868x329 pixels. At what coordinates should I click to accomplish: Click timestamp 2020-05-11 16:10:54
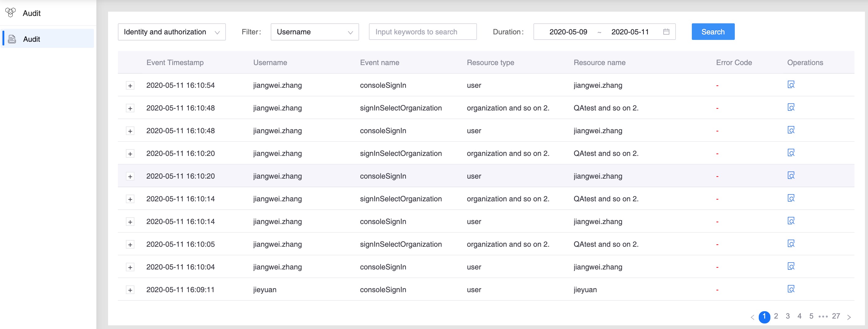[180, 85]
